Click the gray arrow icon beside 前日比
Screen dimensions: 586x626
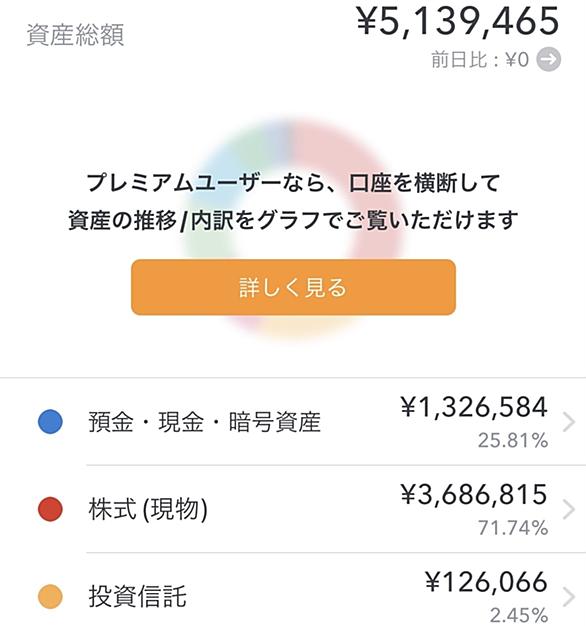click(548, 59)
